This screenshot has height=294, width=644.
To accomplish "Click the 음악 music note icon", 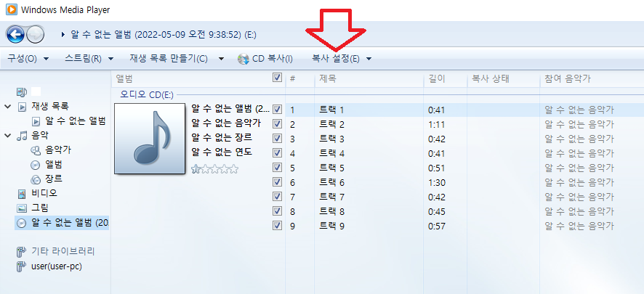I will coord(22,135).
